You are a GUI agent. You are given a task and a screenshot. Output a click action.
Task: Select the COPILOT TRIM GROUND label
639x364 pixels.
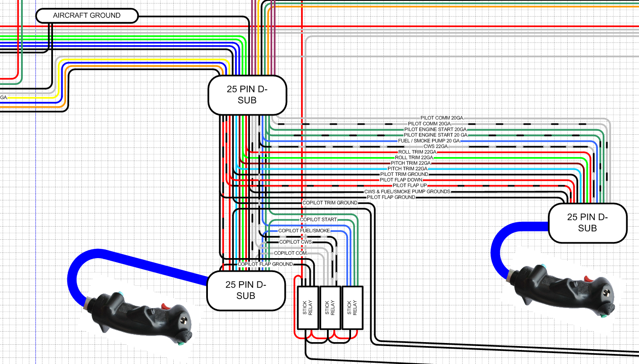[330, 203]
